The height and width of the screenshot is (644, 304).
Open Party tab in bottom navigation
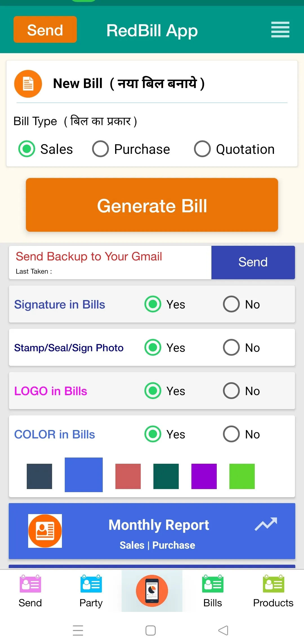click(x=91, y=591)
